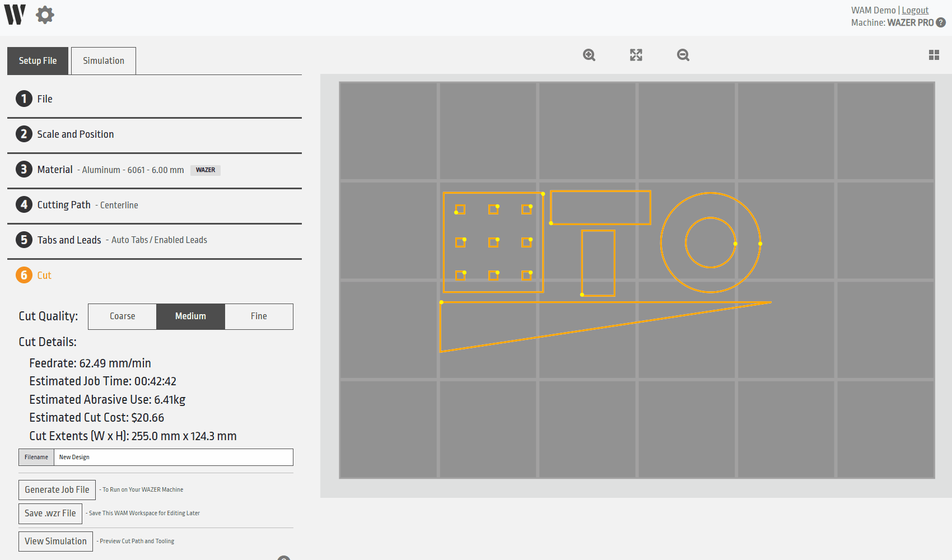This screenshot has height=560, width=952.
Task: Switch to the Setup File tab
Action: point(38,61)
